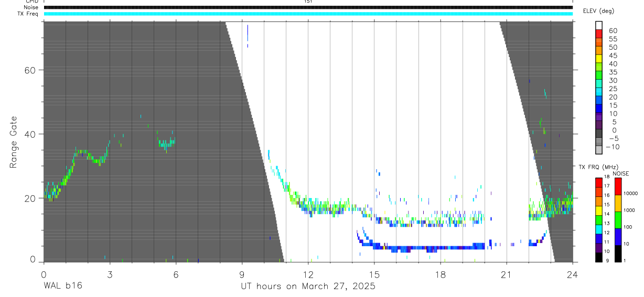The height and width of the screenshot is (297, 644).
Task: Click the TX FRQ scale label '14'
Action: (x=607, y=214)
